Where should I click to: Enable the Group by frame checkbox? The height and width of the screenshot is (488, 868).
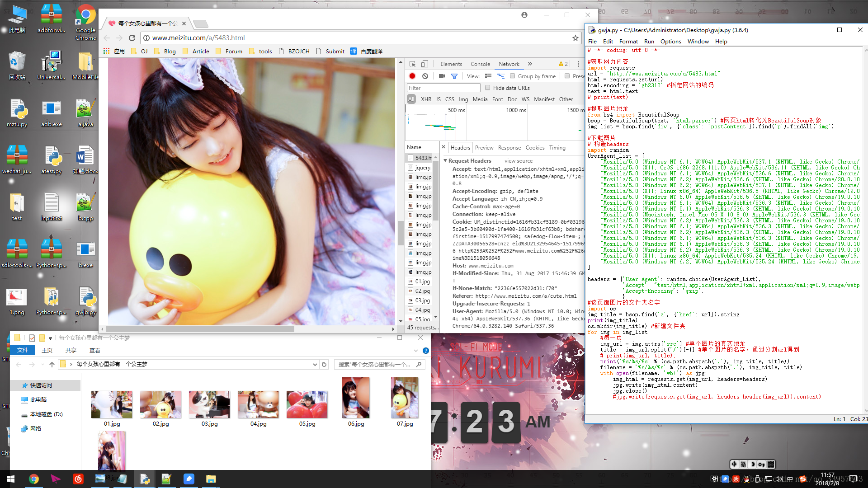pos(512,76)
